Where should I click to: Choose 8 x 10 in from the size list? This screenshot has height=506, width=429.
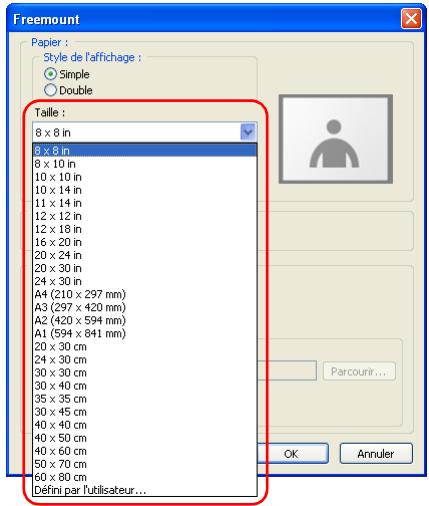pos(145,164)
